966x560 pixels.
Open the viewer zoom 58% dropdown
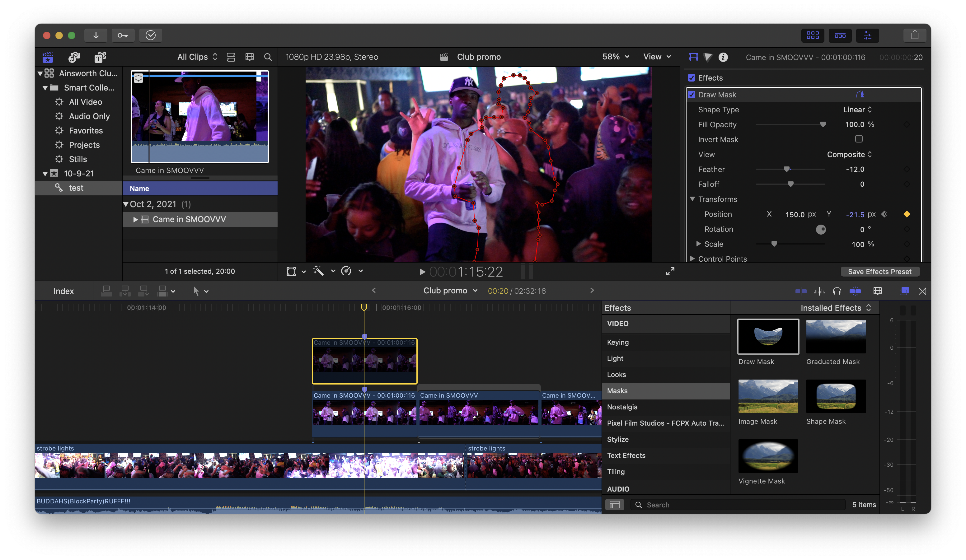tap(615, 57)
